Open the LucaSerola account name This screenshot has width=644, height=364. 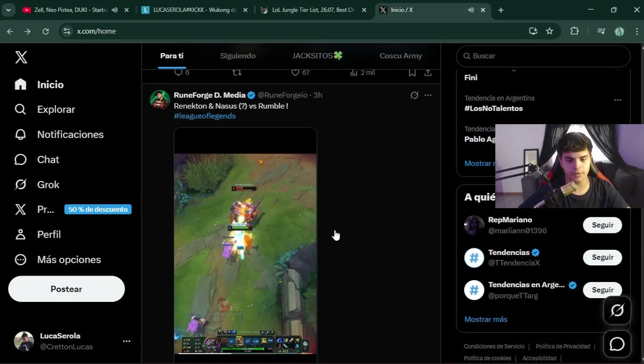coord(60,336)
